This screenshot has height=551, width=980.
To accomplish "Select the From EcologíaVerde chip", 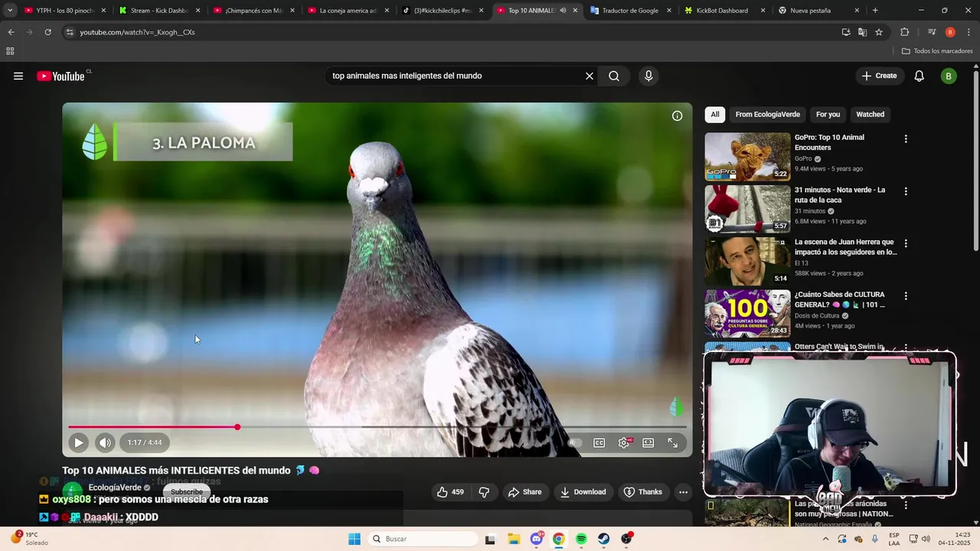I will click(768, 115).
